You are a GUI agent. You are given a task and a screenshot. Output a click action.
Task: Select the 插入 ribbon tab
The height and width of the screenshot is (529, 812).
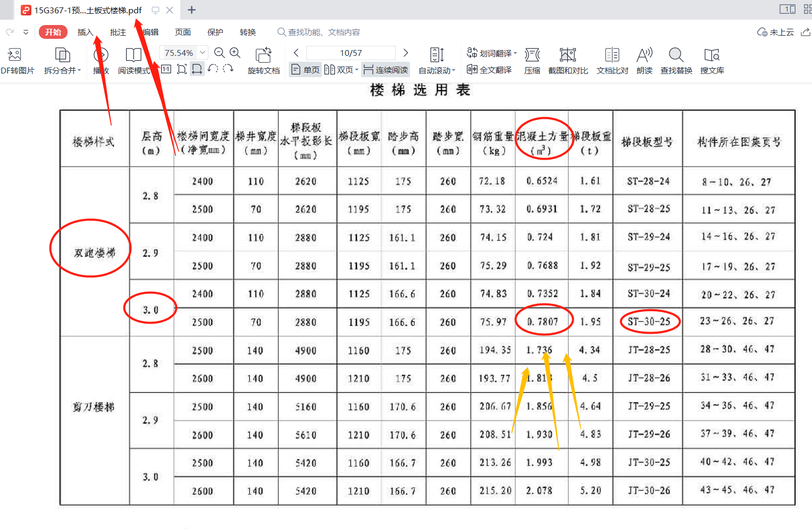[85, 32]
